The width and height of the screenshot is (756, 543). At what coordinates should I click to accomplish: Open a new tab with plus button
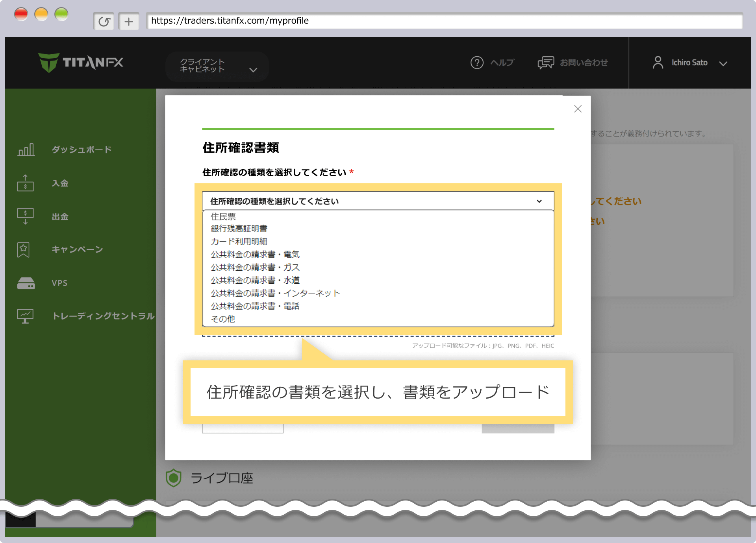coord(129,21)
